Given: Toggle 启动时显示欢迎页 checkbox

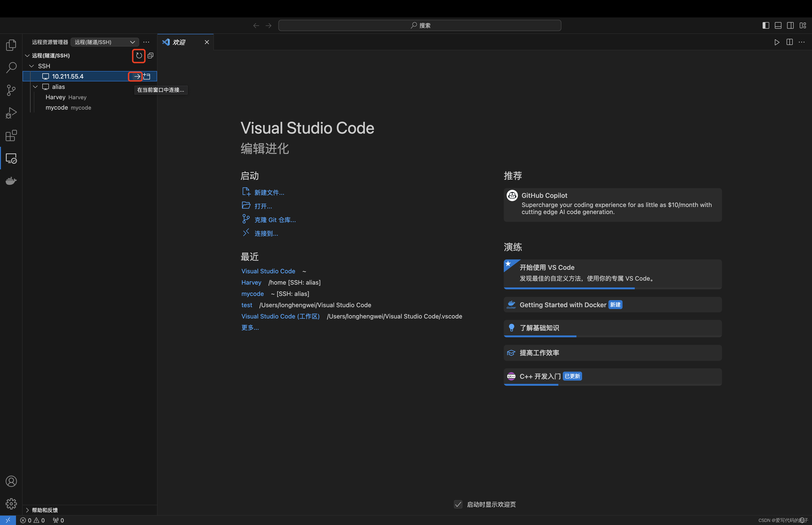Looking at the screenshot, I should (458, 504).
